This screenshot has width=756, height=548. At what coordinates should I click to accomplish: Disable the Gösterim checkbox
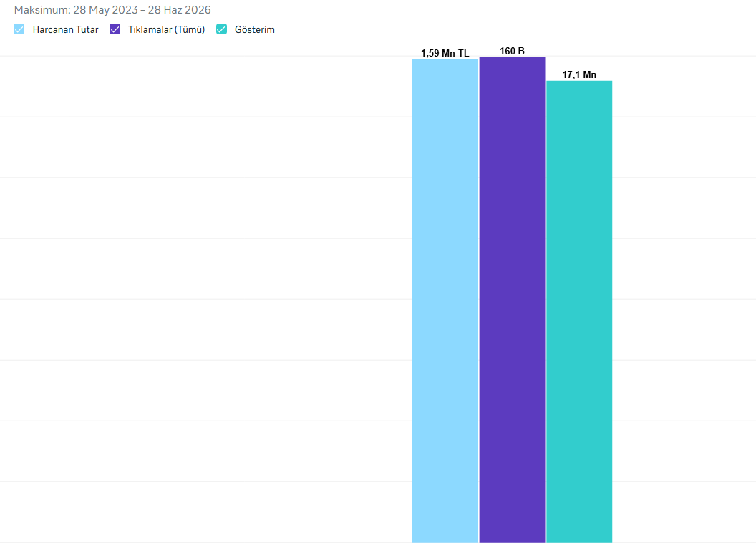(x=221, y=29)
